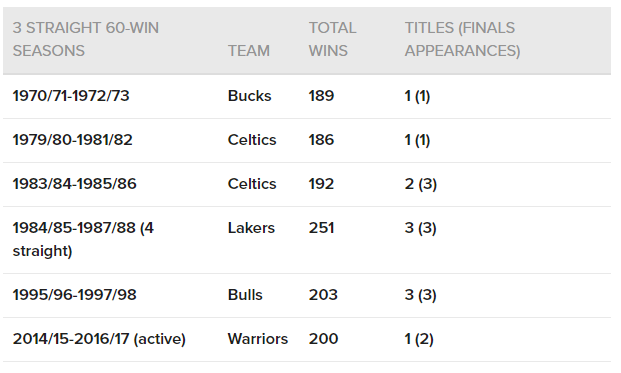
Task: Click the 'Team' column header
Action: [x=249, y=51]
